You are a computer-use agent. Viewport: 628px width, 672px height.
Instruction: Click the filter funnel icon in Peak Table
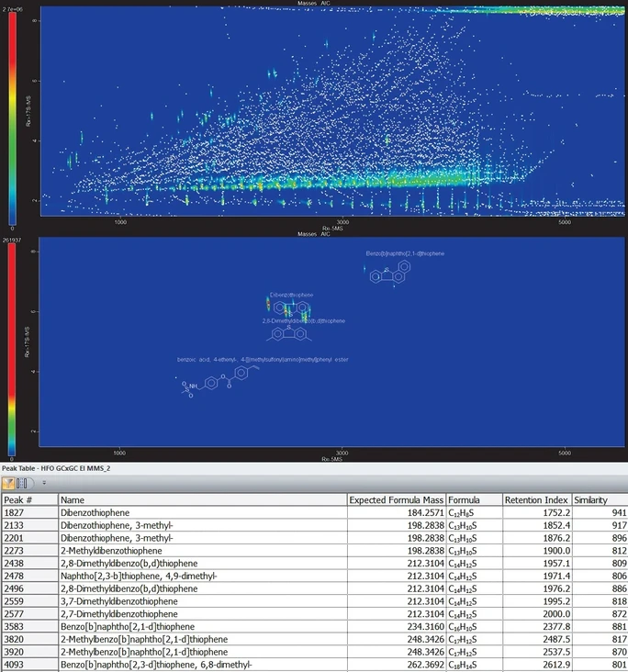pos(8,482)
